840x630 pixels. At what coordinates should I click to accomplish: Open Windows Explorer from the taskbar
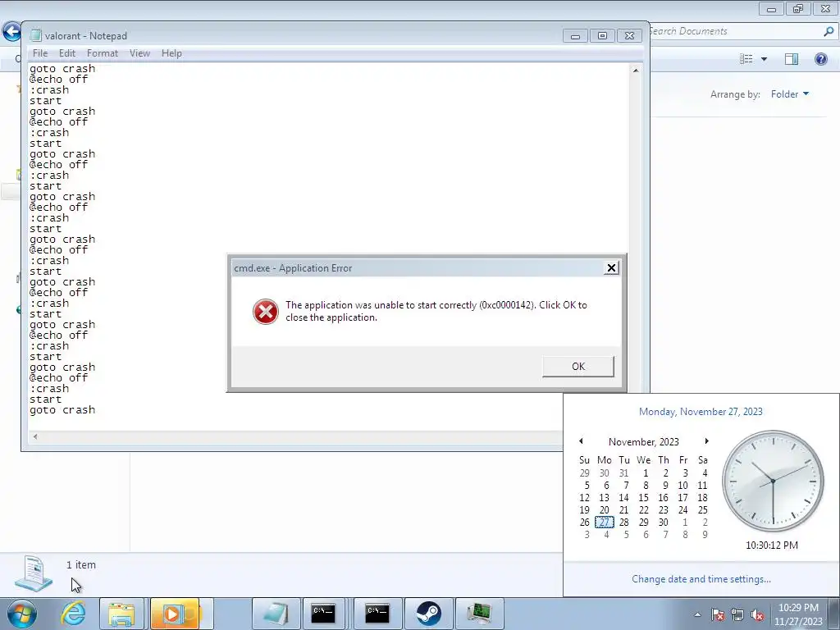click(x=121, y=614)
